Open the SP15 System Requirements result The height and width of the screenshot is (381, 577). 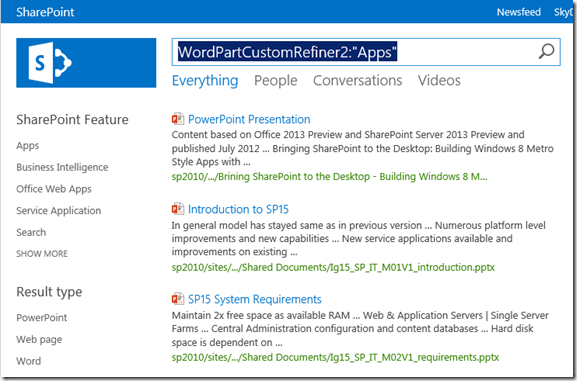pos(255,299)
